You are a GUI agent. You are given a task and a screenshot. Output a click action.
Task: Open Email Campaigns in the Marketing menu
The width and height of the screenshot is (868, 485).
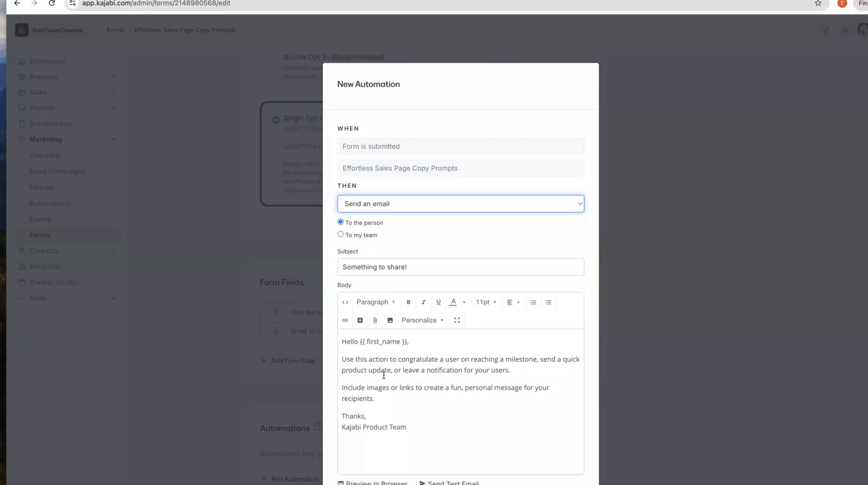tap(57, 171)
